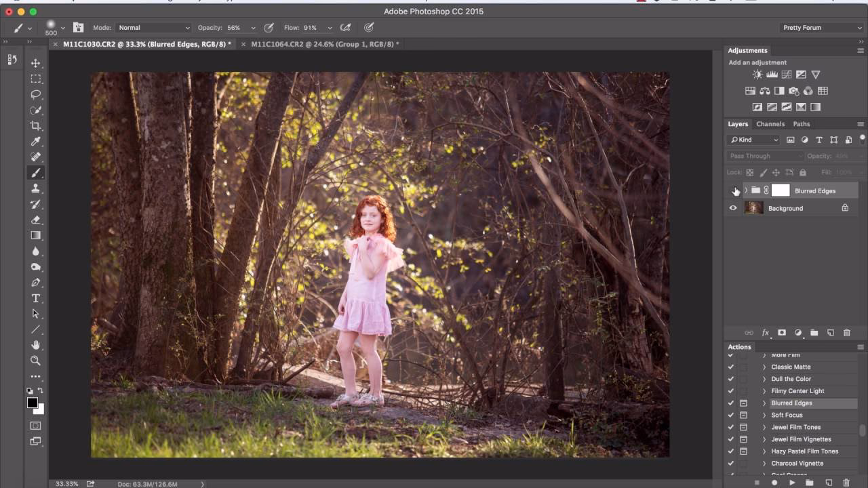Show the Blurred Edges layer visibility

(733, 190)
